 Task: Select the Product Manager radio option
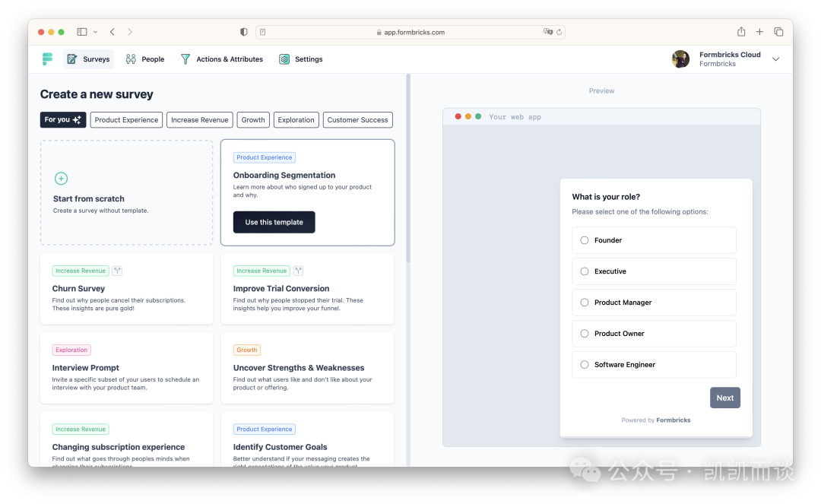point(585,303)
